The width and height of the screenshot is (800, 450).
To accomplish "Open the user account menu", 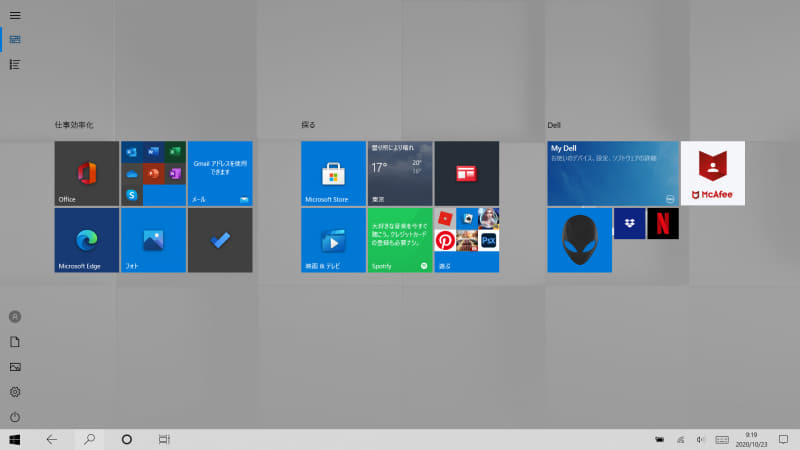I will tap(15, 317).
